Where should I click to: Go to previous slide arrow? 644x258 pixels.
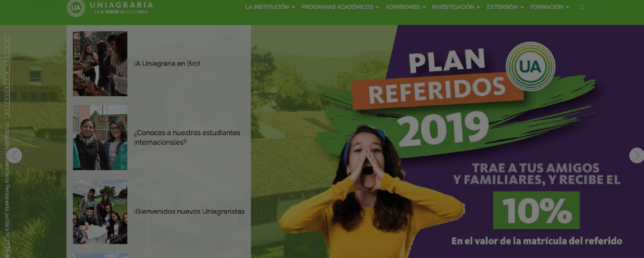point(14,155)
